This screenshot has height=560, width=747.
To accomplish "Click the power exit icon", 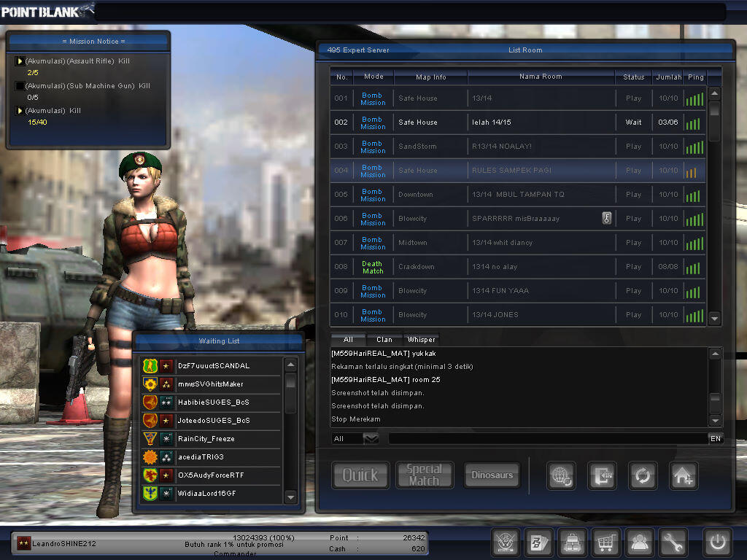I will [x=718, y=542].
